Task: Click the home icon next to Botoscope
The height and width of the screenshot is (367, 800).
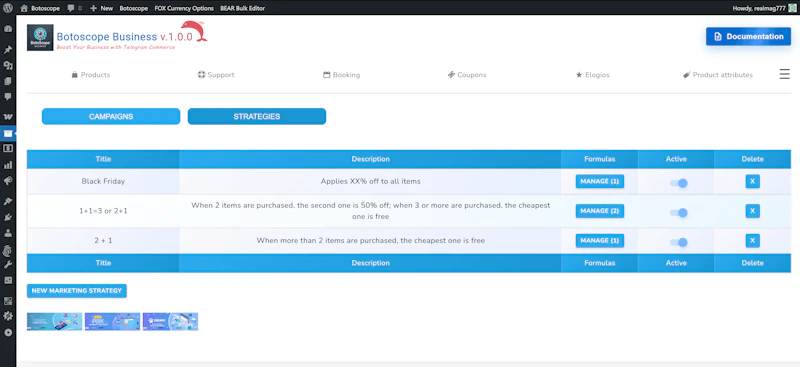Action: coord(24,8)
